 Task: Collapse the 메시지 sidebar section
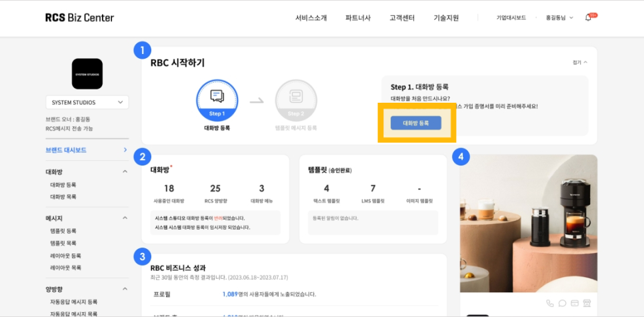coord(125,218)
